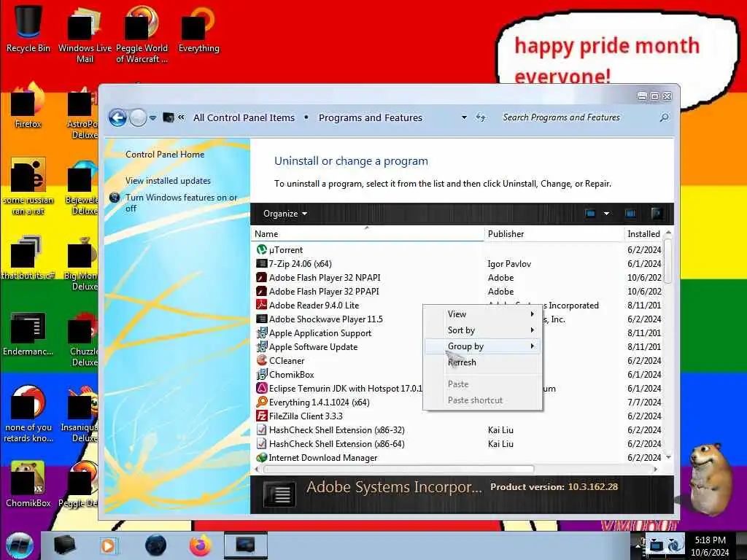Open Peggle World of Warcraft desktop icon
Viewport: 747px width, 560px height.
pos(142,34)
